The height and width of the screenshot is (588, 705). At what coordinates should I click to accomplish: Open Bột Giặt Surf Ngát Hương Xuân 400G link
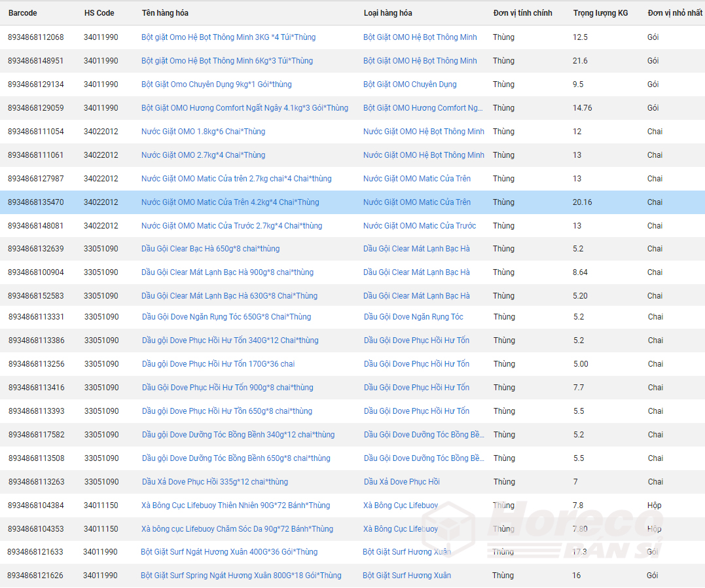229,552
